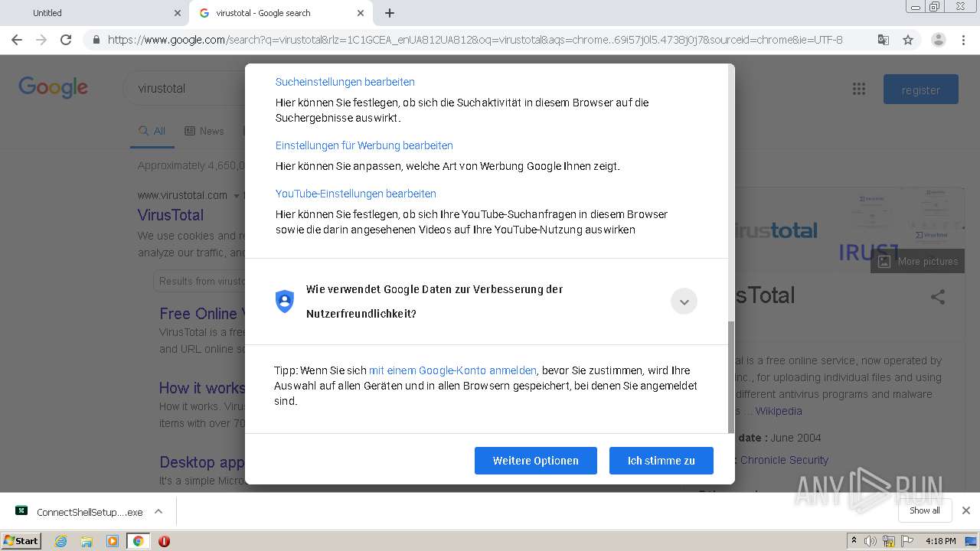
Task: Open the VirusTotal search result title
Action: [171, 215]
